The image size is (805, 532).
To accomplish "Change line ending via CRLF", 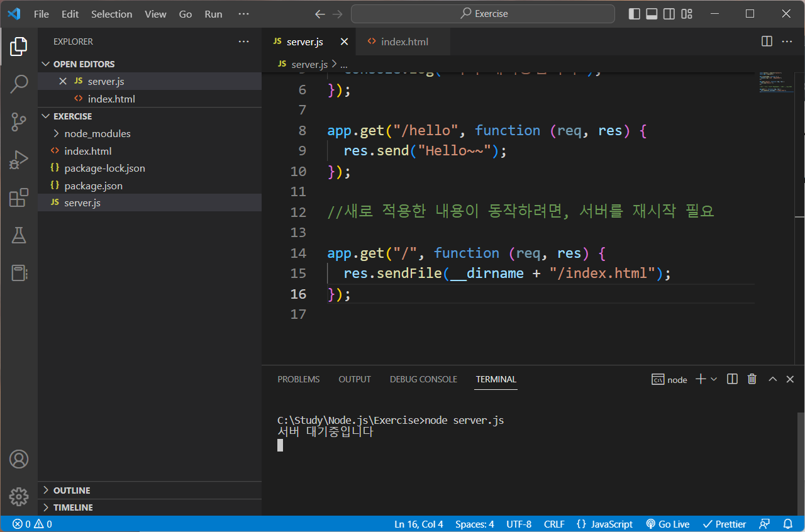I will (554, 524).
